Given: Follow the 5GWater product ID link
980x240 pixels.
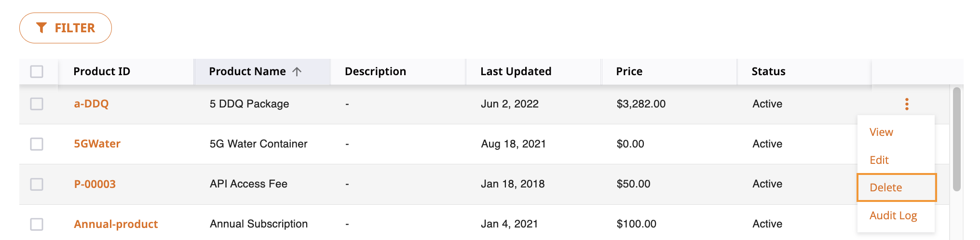Looking at the screenshot, I should 97,144.
